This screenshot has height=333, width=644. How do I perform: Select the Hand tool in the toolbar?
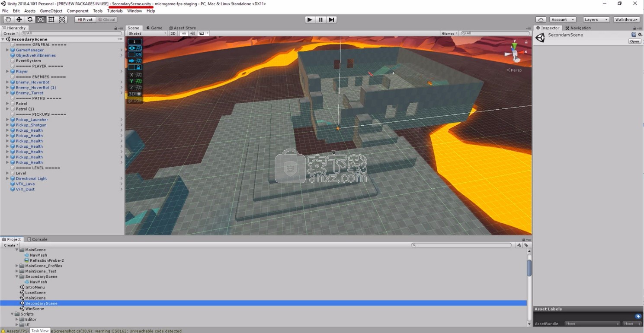pos(8,19)
